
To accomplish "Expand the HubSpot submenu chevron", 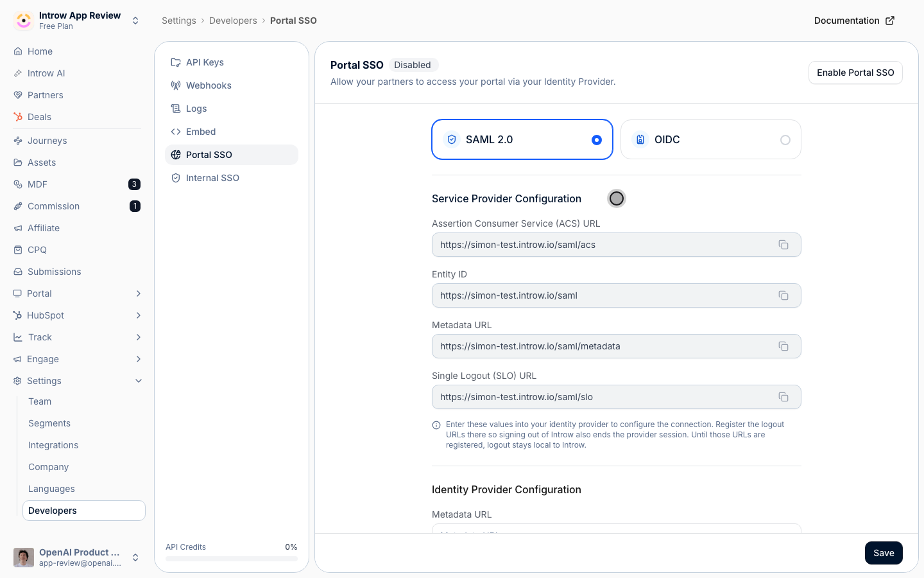I will (x=139, y=315).
